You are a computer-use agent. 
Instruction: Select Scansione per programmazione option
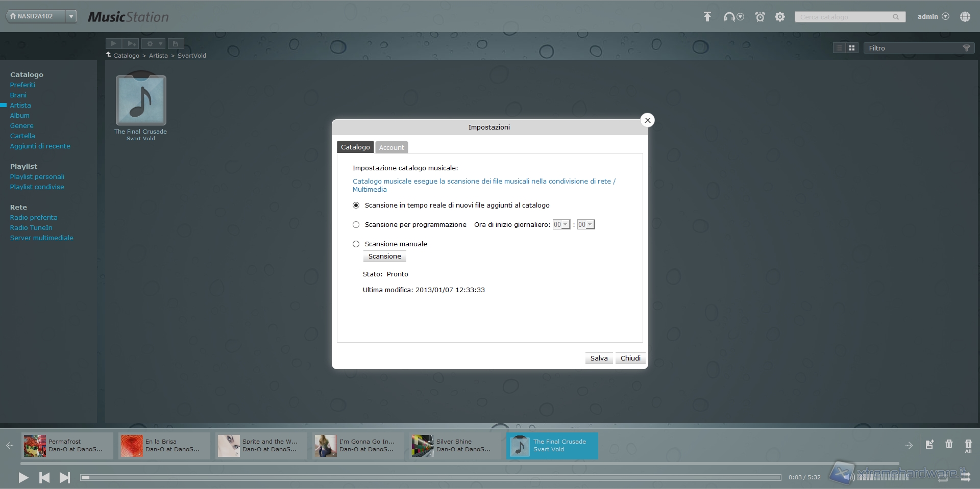pyautogui.click(x=356, y=225)
